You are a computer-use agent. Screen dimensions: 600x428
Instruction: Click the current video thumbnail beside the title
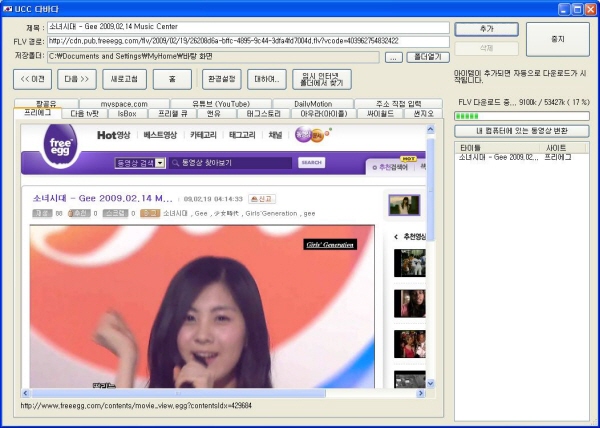[x=404, y=205]
